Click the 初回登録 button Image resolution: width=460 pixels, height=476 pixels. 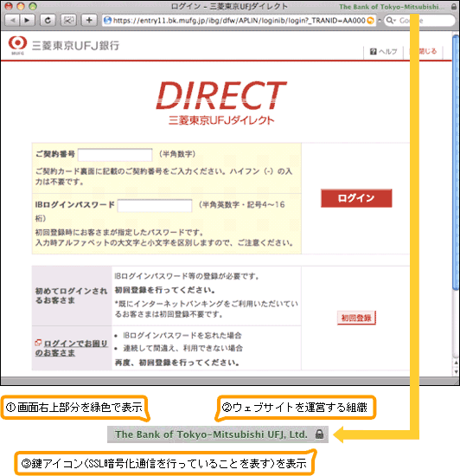[x=356, y=318]
